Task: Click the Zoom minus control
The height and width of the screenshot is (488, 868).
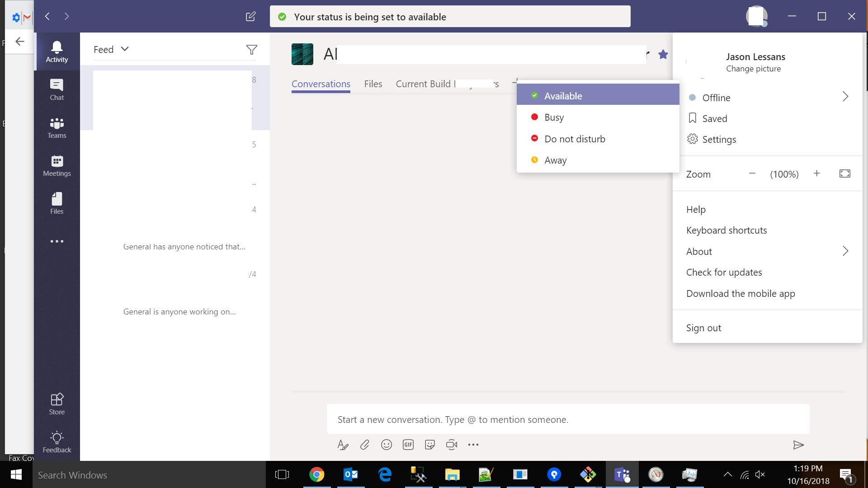Action: click(x=752, y=174)
